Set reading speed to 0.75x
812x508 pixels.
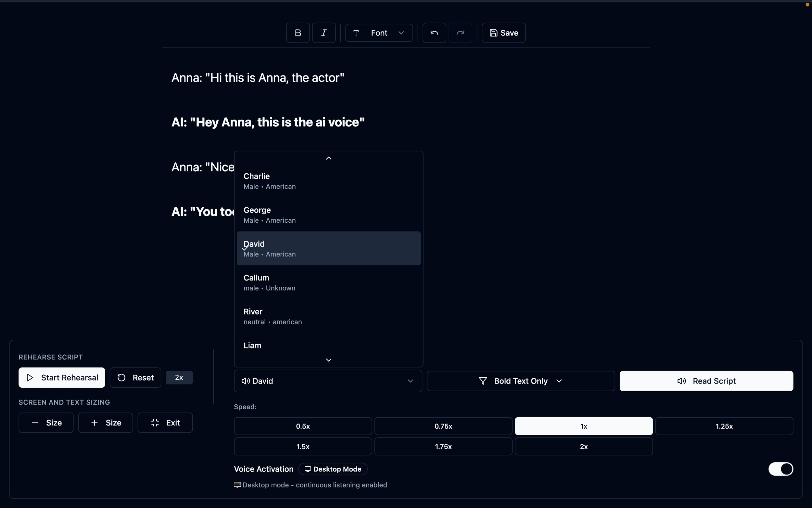pos(443,426)
